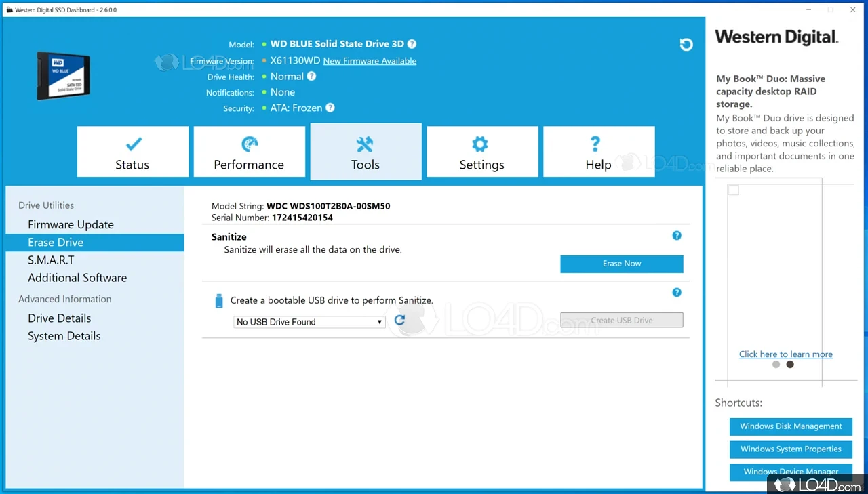This screenshot has height=494, width=868.
Task: Open the Help tab
Action: (599, 152)
